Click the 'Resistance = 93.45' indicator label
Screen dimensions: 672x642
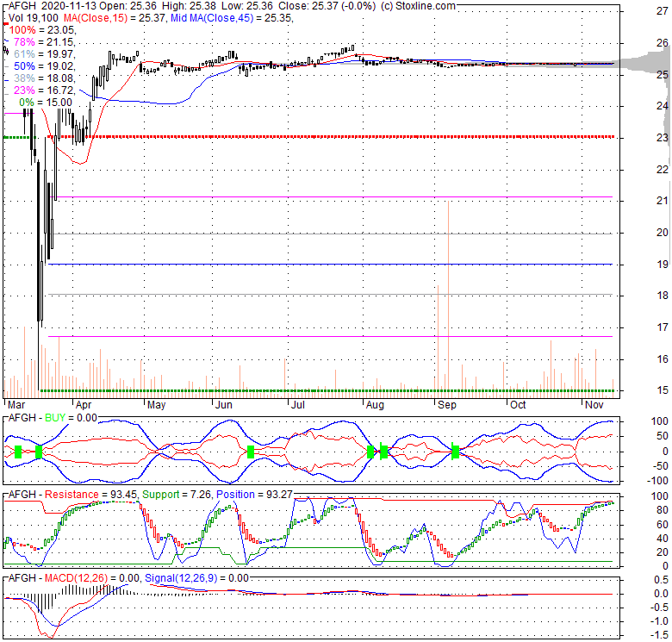pyautogui.click(x=90, y=495)
